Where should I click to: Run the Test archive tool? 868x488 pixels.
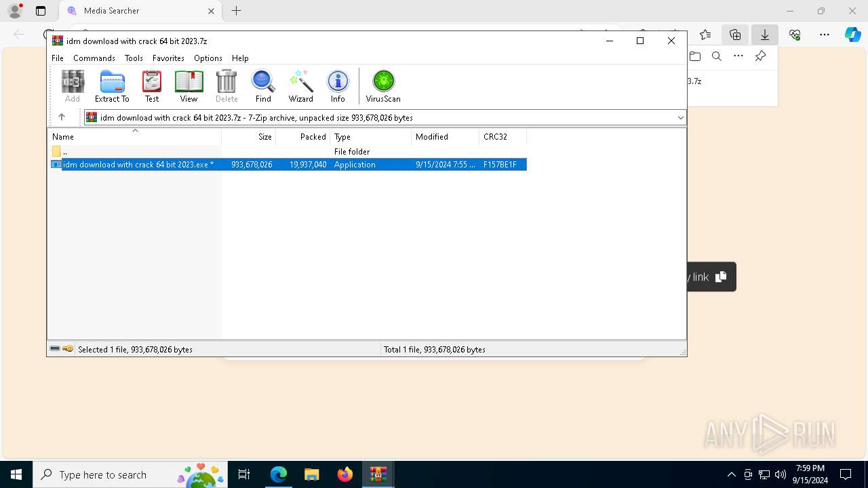click(x=152, y=86)
